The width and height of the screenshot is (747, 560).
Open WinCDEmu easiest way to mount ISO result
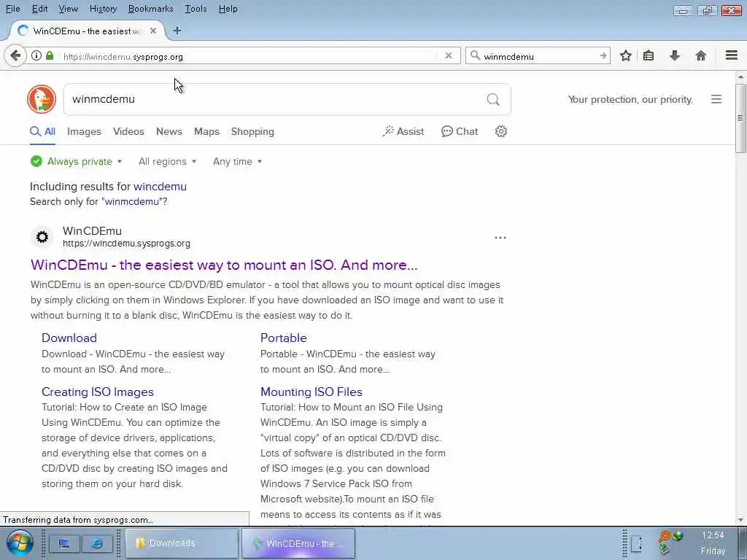click(x=224, y=265)
